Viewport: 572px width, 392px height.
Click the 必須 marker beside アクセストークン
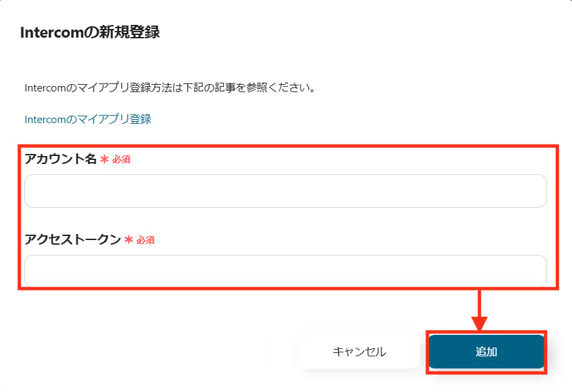(x=145, y=240)
